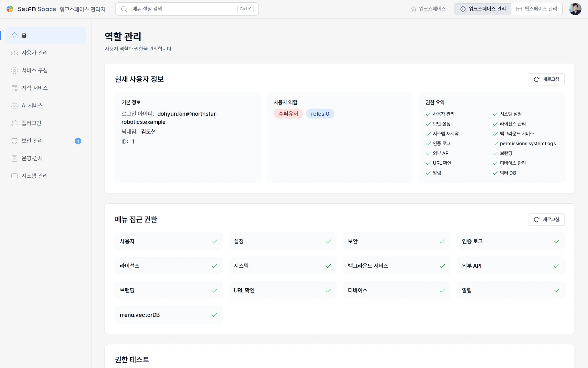588x368 pixels.
Task: Click 벡터 DB in 권한 요약
Action: [508, 173]
